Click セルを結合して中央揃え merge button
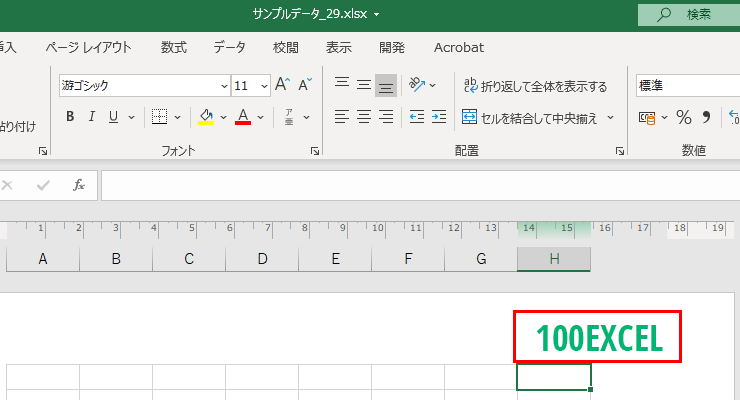The width and height of the screenshot is (740, 400). [x=530, y=117]
